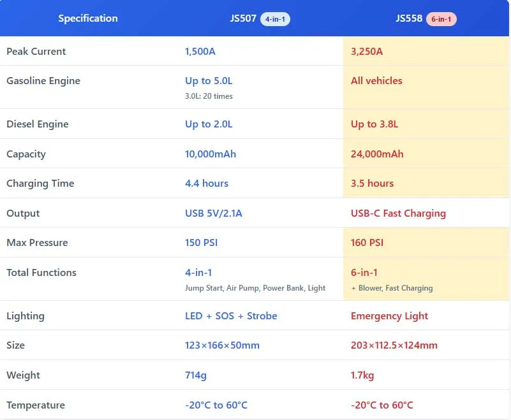This screenshot has width=511, height=420.
Task: Click 'Jump Start, Air Pump, Power Bank, Light' text
Action: coord(255,288)
